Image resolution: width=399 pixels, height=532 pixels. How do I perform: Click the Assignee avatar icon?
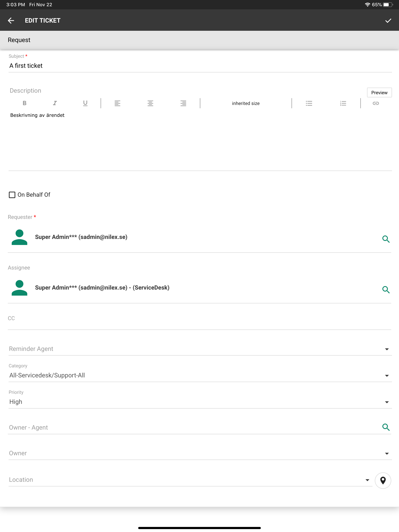click(x=19, y=288)
